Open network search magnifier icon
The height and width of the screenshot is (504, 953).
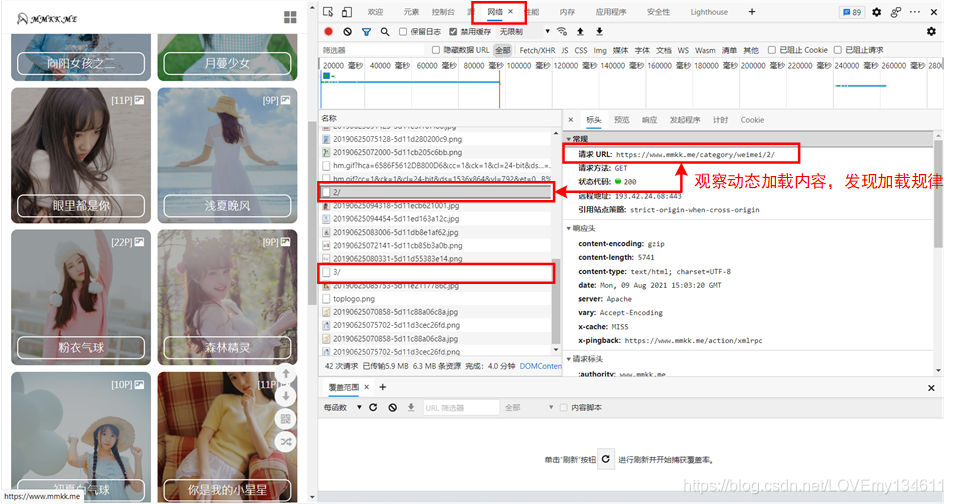[385, 32]
